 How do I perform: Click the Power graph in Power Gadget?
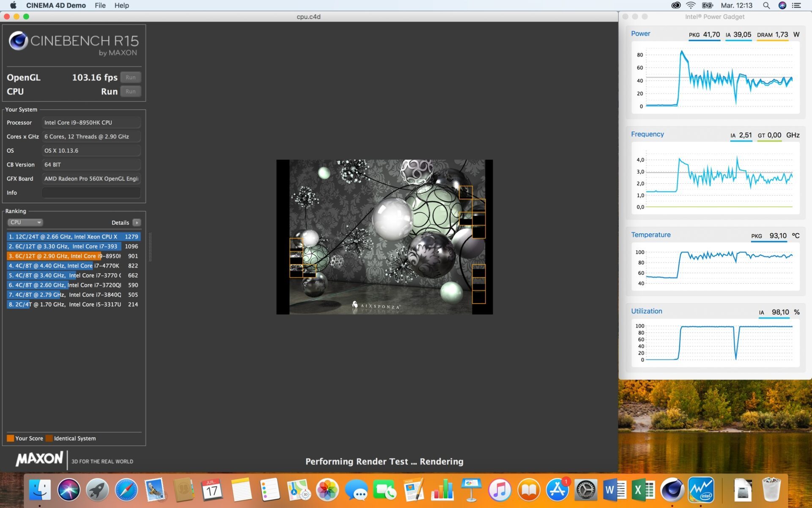[715, 78]
